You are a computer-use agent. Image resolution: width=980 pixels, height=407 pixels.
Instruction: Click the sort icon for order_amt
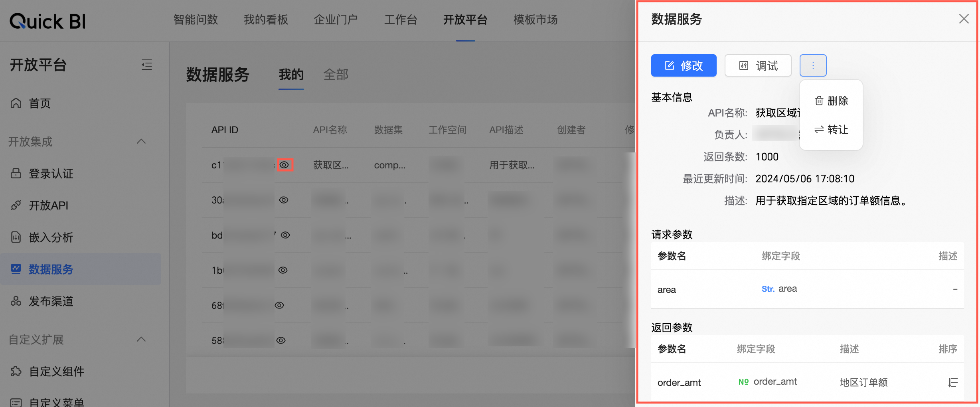click(952, 382)
